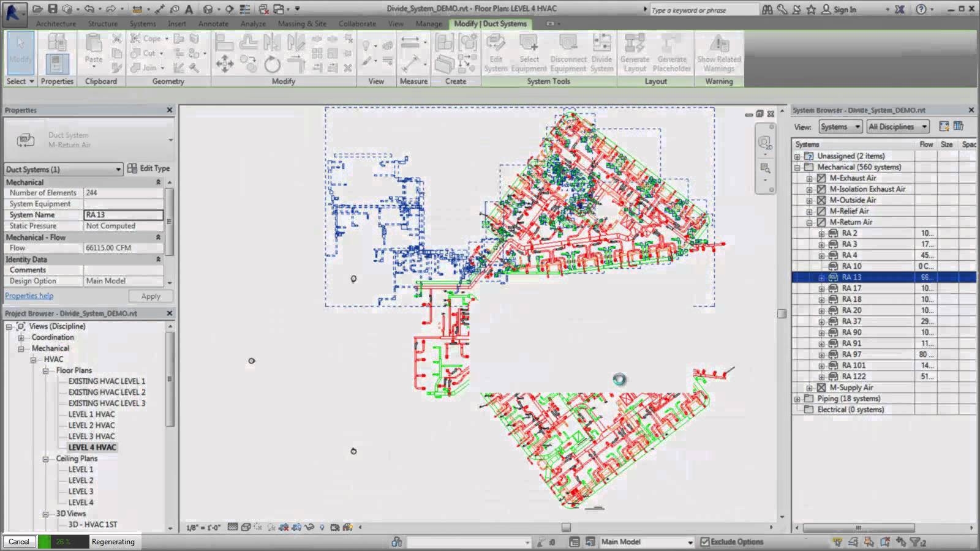Screen dimensions: 980x551
Task: Uncheck the M-Supply Air system checkbox
Action: 821,387
